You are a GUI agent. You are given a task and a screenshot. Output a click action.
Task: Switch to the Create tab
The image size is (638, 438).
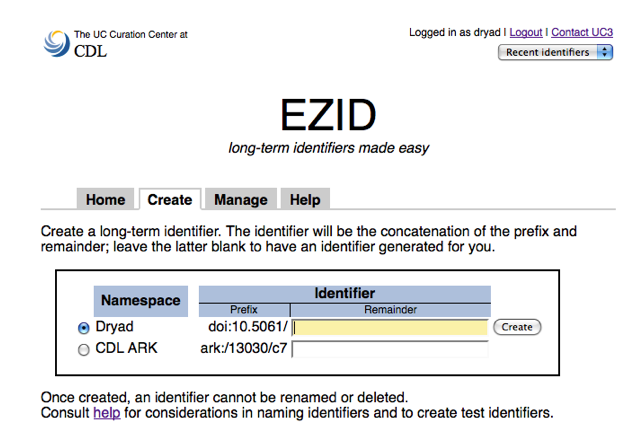[170, 199]
